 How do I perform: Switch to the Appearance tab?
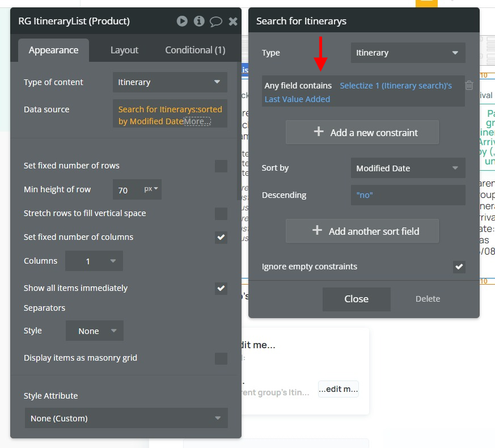coord(53,50)
